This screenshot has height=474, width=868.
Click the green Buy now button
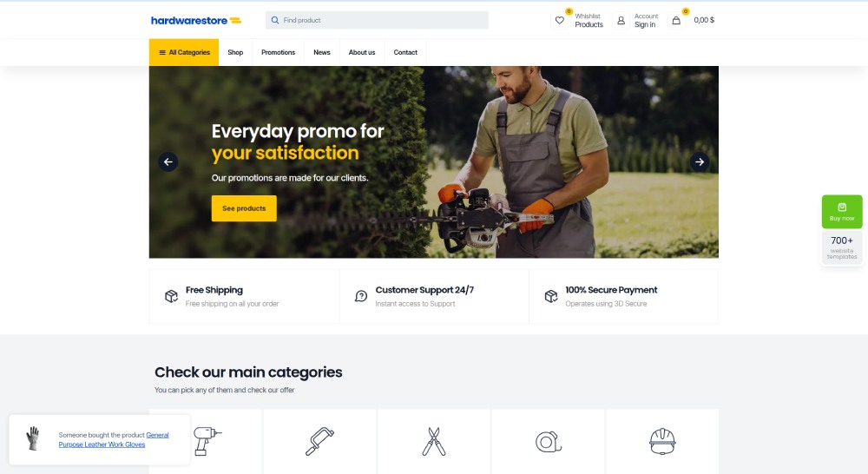tap(842, 212)
